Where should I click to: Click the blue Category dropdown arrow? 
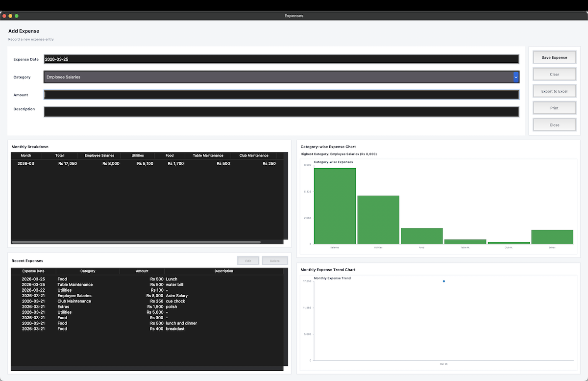click(x=516, y=77)
